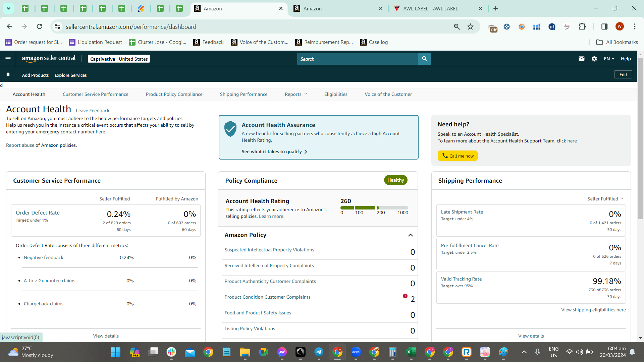Click the search magnifier button
This screenshot has height=362, width=644.
point(424,59)
